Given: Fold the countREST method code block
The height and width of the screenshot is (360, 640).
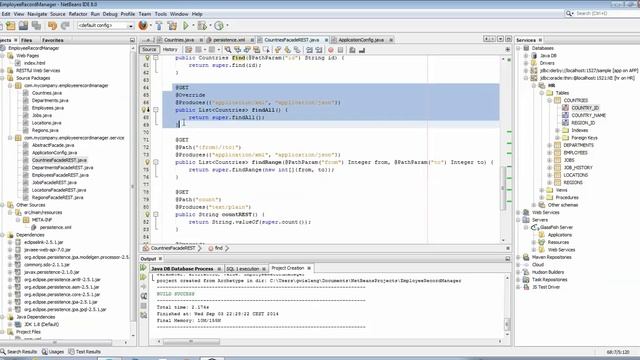Looking at the screenshot, I should 156,214.
